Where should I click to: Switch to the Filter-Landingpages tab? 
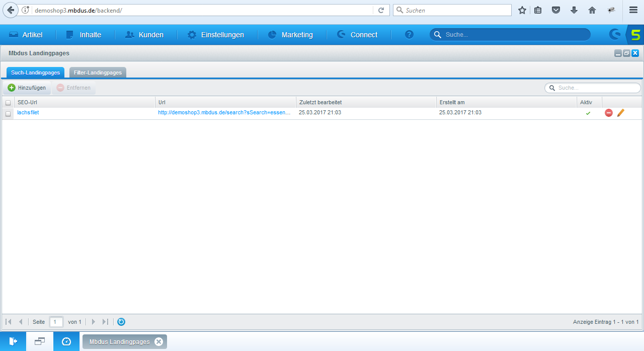point(98,73)
